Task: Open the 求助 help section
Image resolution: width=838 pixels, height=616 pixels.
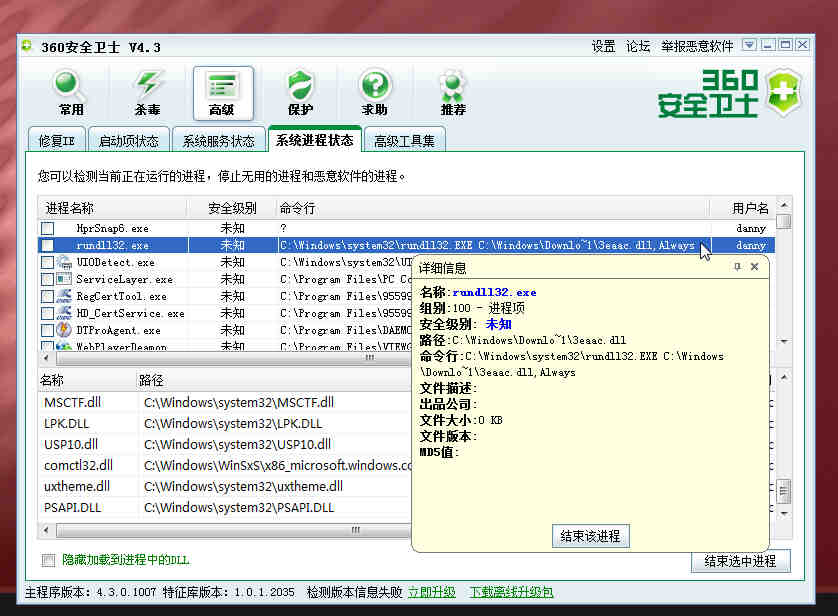Action: coord(375,93)
